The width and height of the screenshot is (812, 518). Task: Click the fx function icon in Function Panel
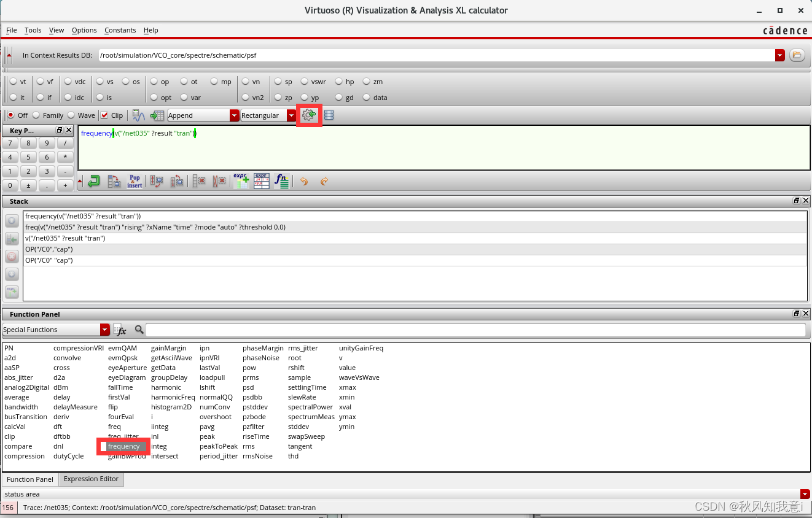click(x=120, y=330)
